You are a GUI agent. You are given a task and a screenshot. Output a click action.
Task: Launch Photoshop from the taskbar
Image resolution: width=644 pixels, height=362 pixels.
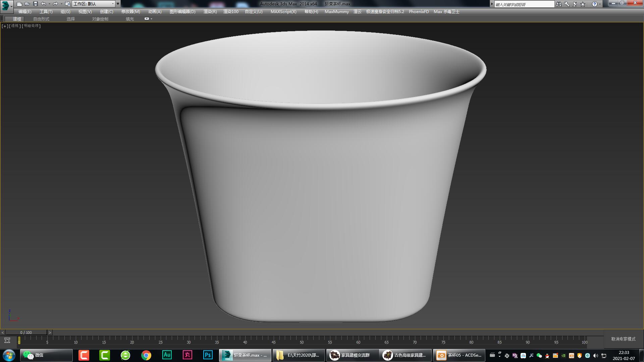pos(208,355)
